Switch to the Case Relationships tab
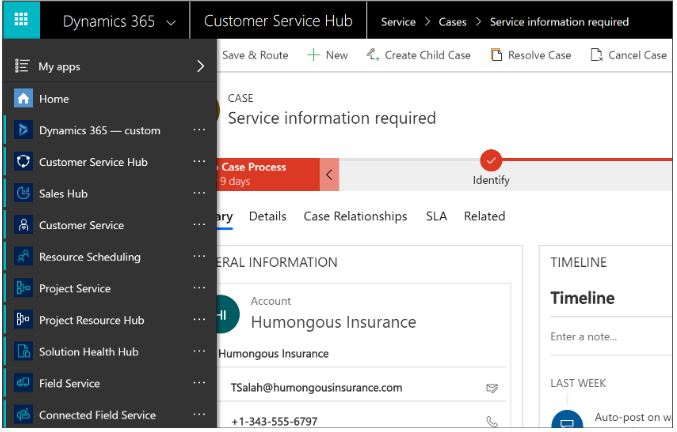This screenshot has width=677, height=432. click(x=355, y=216)
